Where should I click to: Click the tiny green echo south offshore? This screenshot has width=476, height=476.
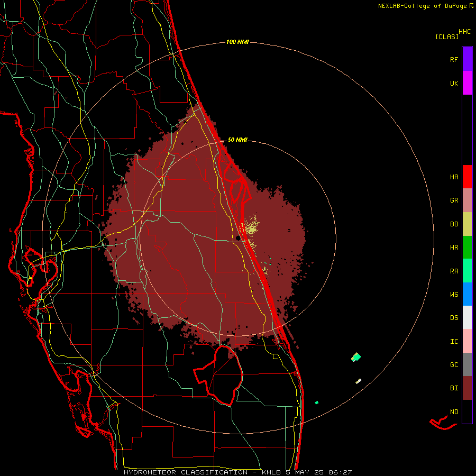[317, 402]
